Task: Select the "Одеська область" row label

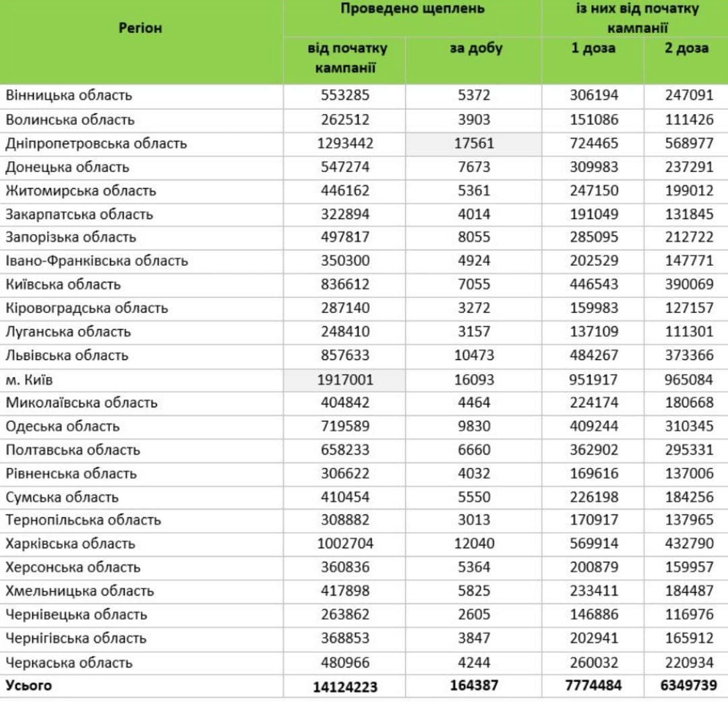Action: tap(63, 426)
